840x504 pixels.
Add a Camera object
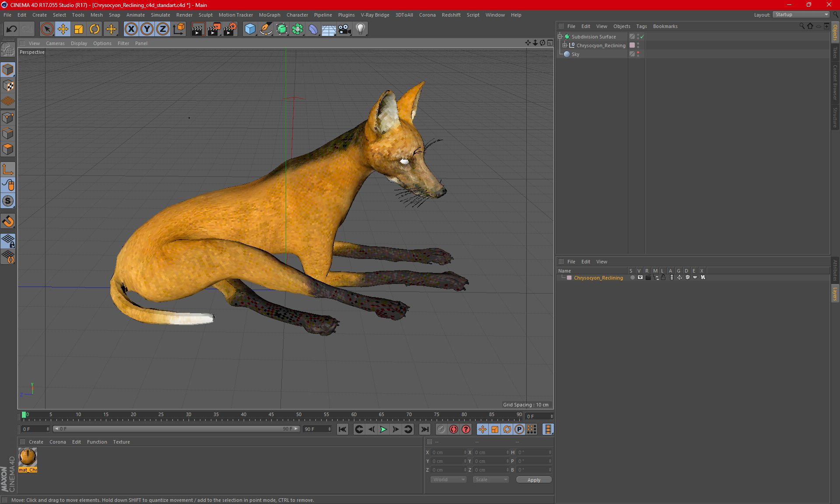[345, 29]
